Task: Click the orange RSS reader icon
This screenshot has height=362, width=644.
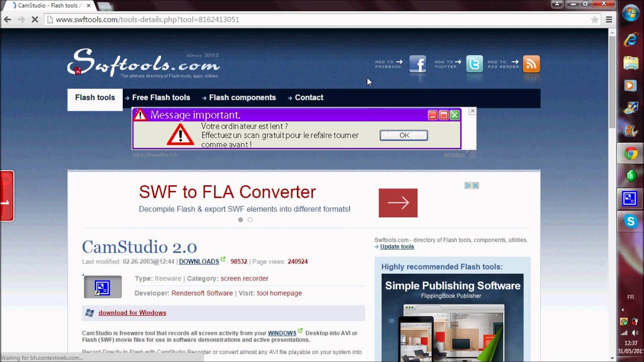Action: tap(531, 64)
